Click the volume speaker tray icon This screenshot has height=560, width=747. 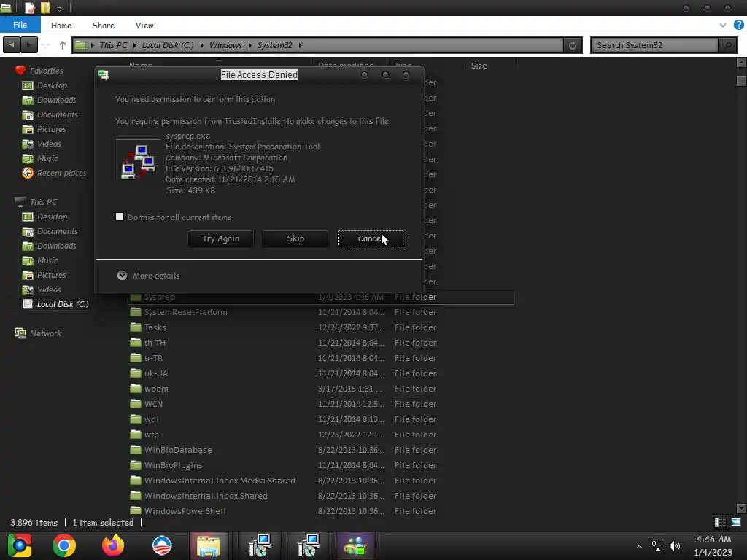[x=675, y=545]
